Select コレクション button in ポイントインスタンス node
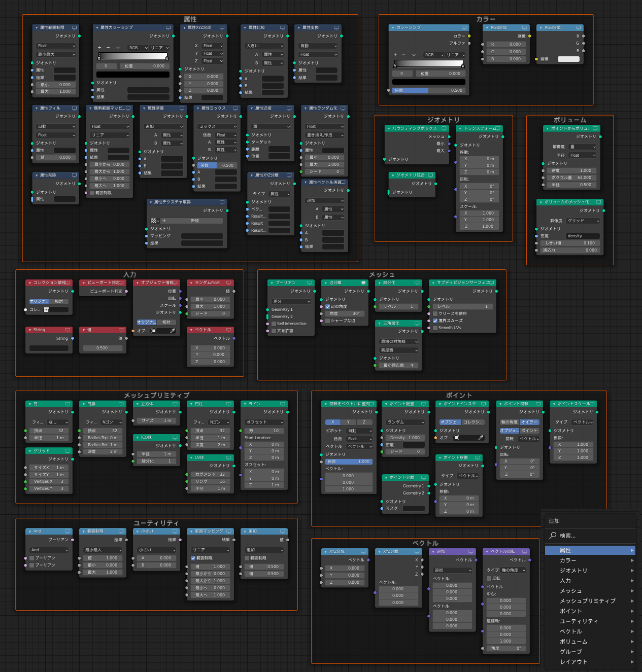642x672 pixels. click(474, 422)
